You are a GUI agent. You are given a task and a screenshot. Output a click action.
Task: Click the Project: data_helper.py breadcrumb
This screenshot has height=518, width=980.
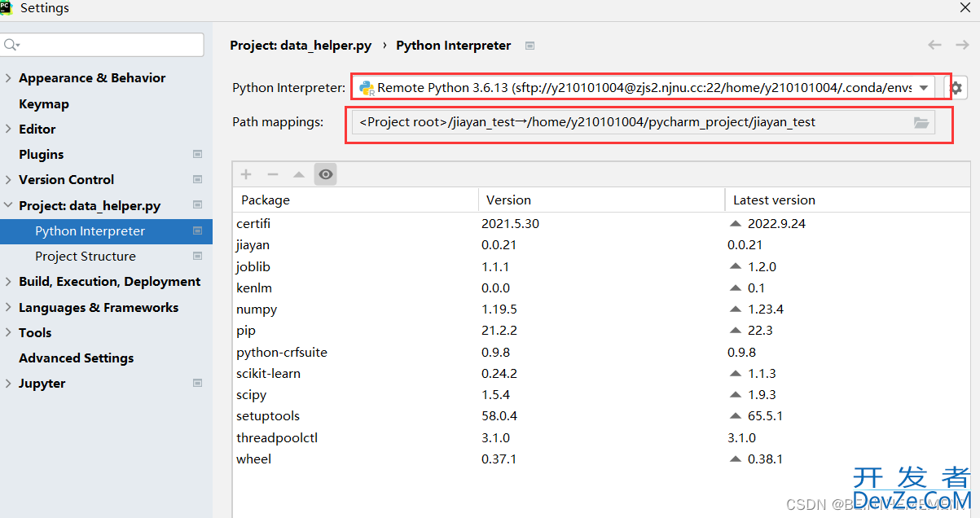[301, 46]
